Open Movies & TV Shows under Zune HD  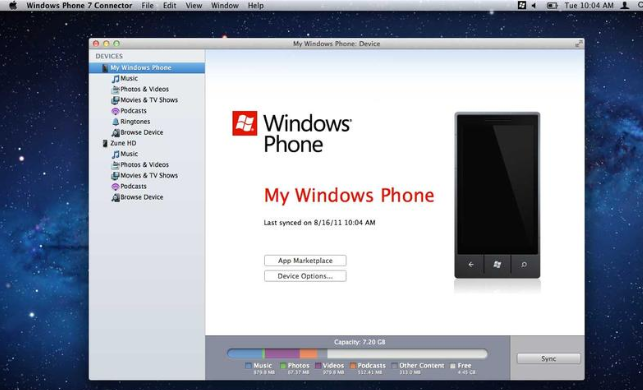pyautogui.click(x=145, y=176)
